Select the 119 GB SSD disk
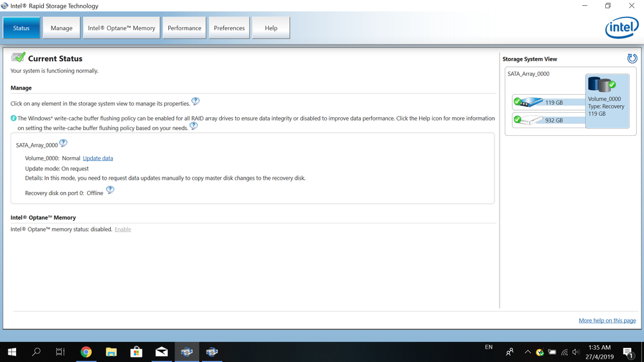This screenshot has width=644, height=362. point(549,102)
